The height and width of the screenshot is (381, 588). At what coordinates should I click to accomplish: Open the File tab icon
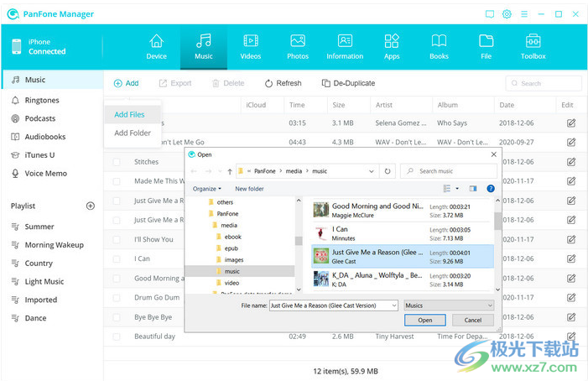tap(486, 41)
